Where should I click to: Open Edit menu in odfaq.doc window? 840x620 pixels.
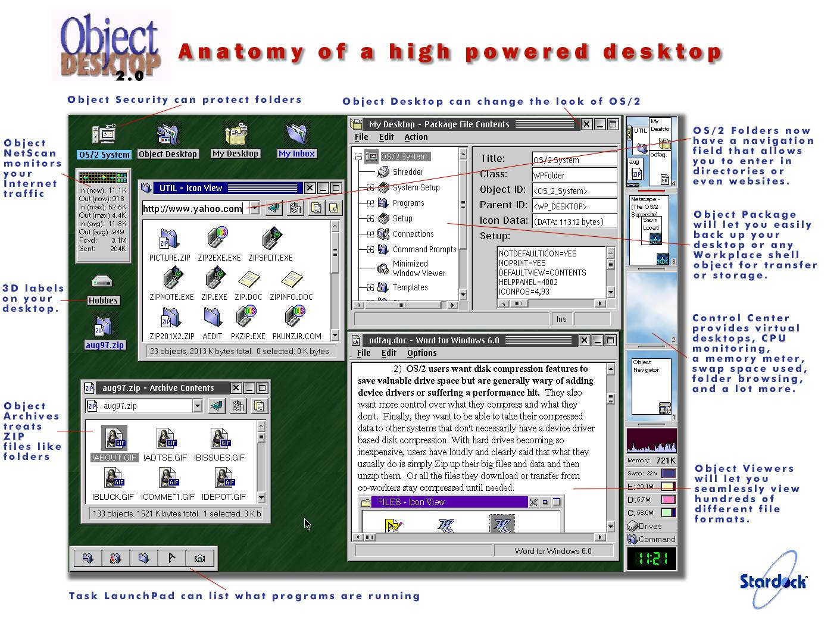pos(389,353)
